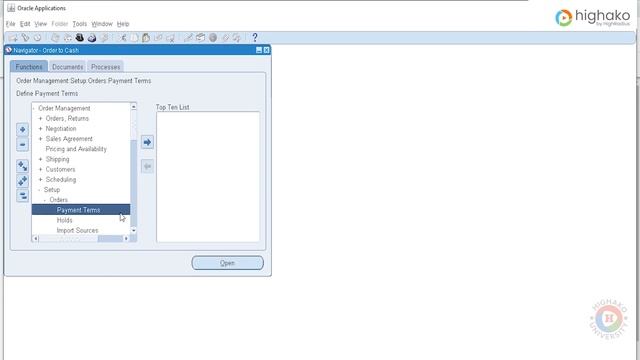Expand the Customers tree node
The width and height of the screenshot is (640, 360).
tap(40, 169)
